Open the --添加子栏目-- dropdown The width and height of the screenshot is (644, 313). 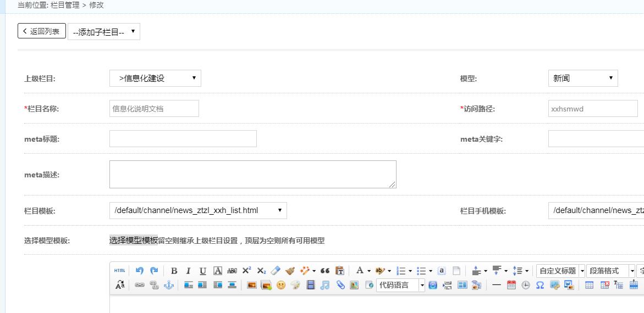(x=104, y=32)
